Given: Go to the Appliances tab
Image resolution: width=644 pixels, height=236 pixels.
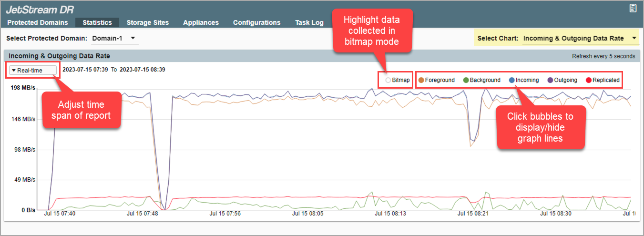Looking at the screenshot, I should point(201,22).
